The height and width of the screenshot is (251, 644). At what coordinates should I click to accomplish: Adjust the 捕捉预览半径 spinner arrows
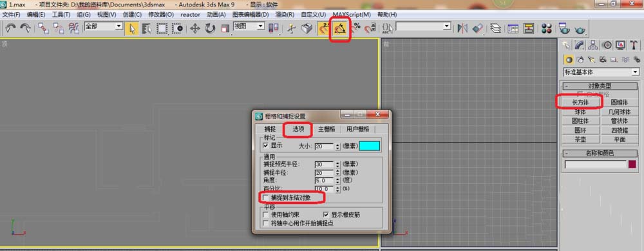pos(337,165)
